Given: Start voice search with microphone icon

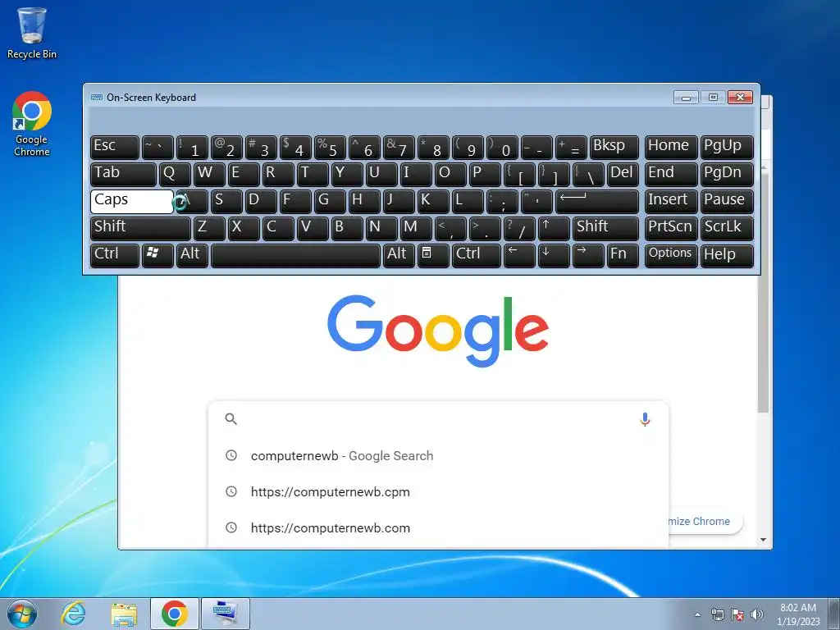Looking at the screenshot, I should (645, 419).
